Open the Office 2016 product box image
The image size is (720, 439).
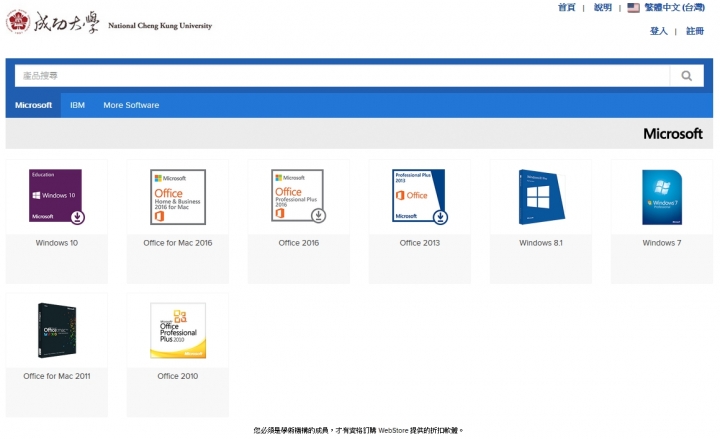pos(298,196)
